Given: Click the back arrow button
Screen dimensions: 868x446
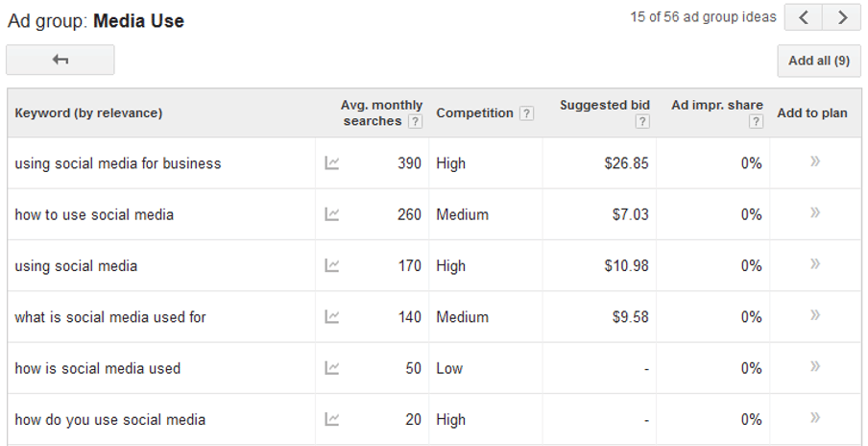Looking at the screenshot, I should point(60,60).
